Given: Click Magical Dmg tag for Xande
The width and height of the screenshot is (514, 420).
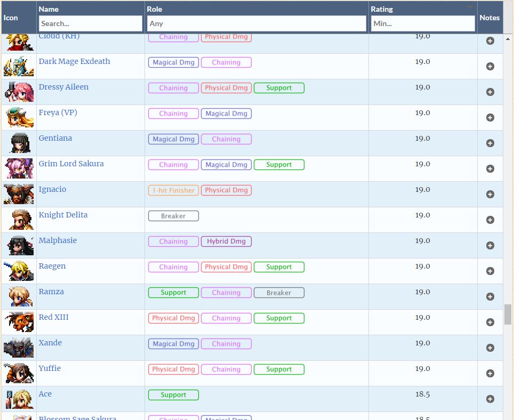Looking at the screenshot, I should point(173,344).
